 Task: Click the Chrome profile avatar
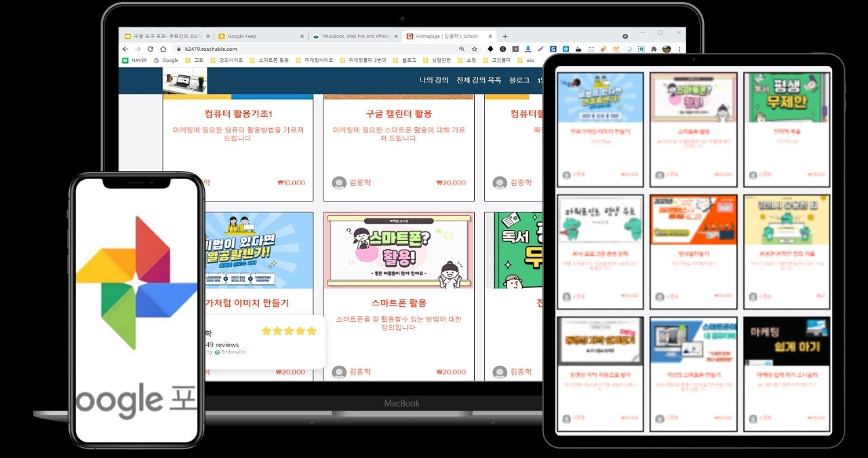click(667, 49)
